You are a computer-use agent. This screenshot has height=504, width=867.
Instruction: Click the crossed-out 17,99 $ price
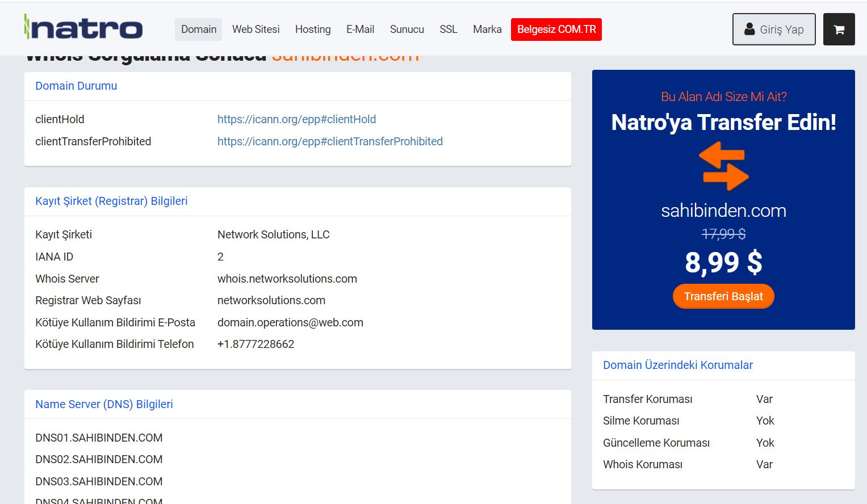pyautogui.click(x=723, y=234)
